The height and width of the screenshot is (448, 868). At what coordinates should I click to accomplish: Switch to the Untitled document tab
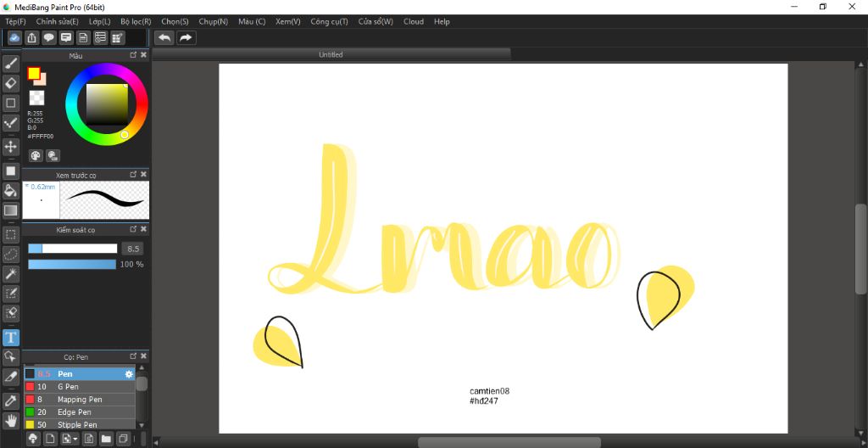pyautogui.click(x=331, y=54)
